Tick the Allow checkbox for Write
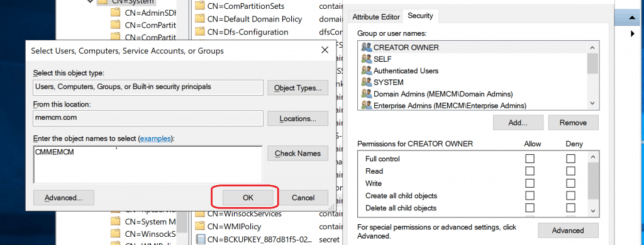 [530, 183]
